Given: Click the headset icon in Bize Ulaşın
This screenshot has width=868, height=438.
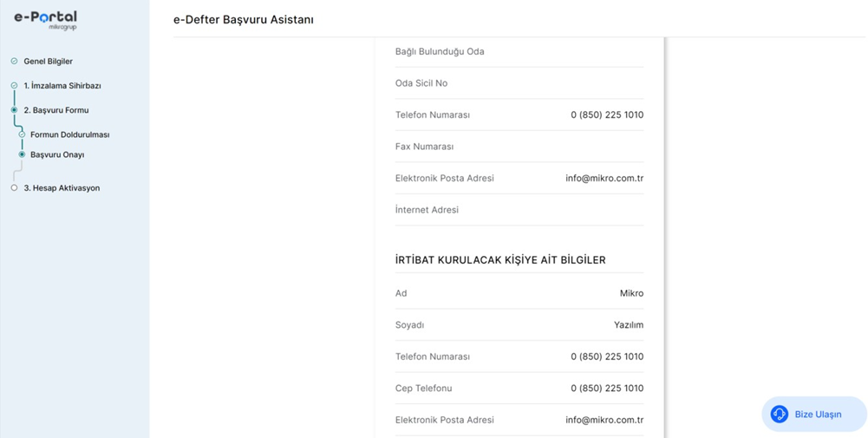Looking at the screenshot, I should point(780,415).
